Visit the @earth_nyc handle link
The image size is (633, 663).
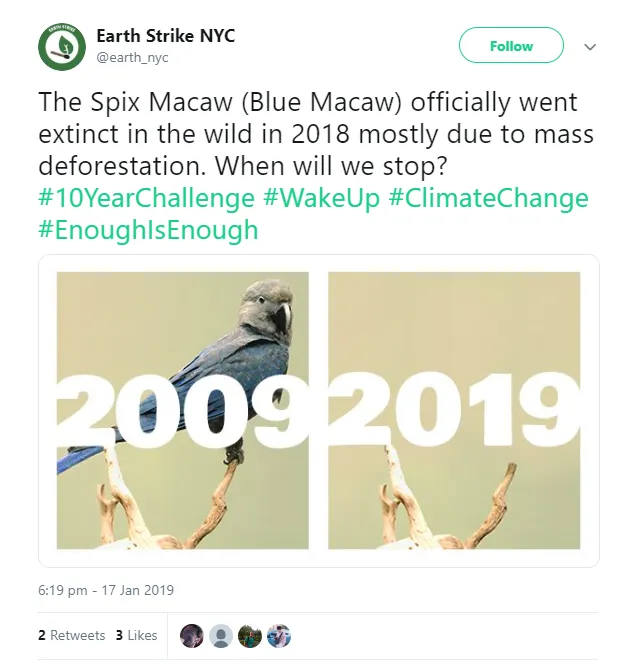[x=134, y=59]
